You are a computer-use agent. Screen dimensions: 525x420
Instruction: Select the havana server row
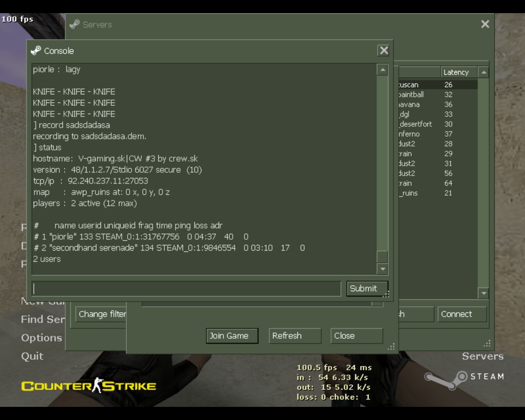click(x=438, y=104)
